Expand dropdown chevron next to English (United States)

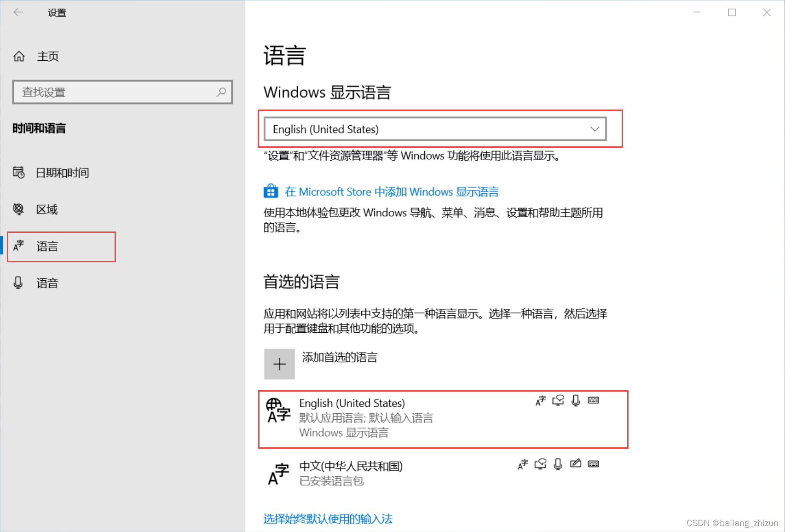coord(595,129)
